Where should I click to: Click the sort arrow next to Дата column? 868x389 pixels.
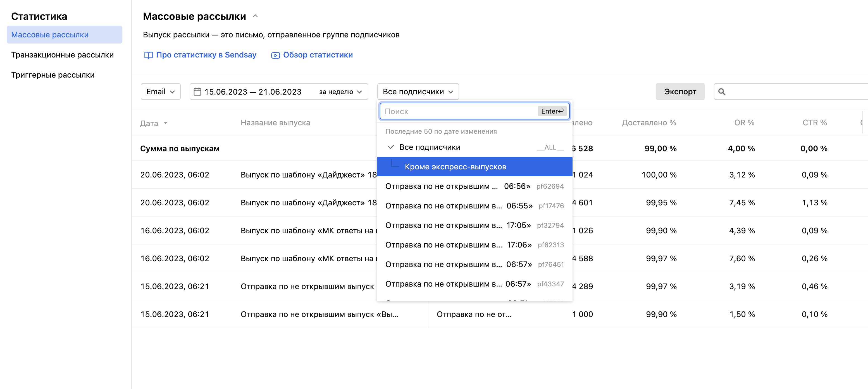point(166,123)
